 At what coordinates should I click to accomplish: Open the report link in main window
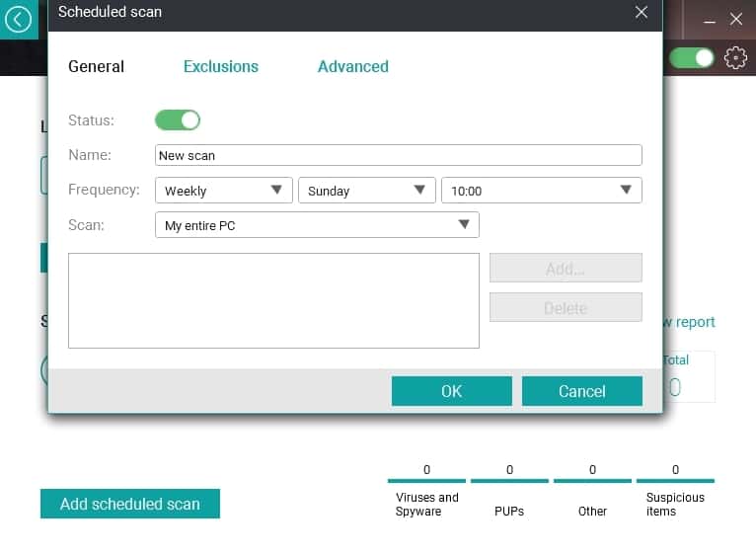pyautogui.click(x=690, y=322)
